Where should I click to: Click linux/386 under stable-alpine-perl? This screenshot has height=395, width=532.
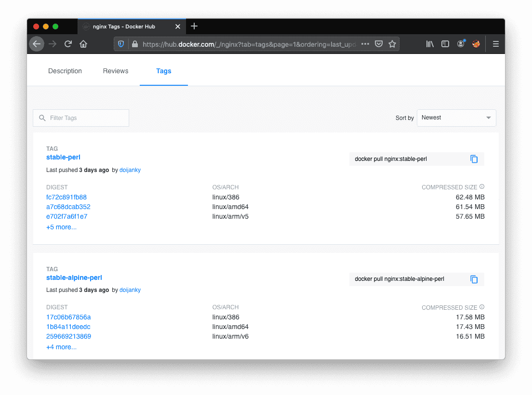pyautogui.click(x=226, y=317)
